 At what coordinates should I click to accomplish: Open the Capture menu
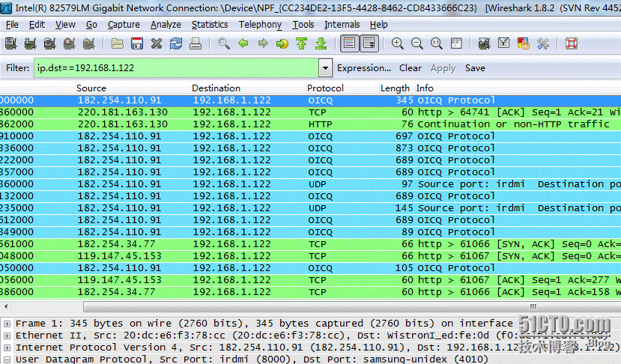[124, 25]
